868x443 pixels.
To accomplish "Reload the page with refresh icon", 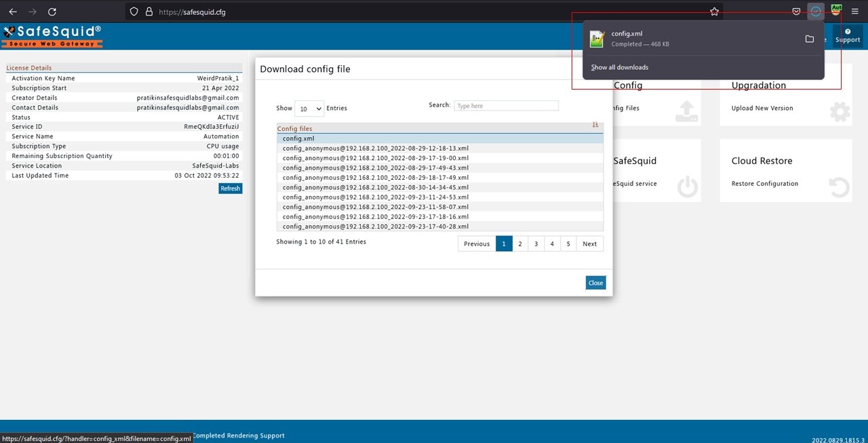I will (x=52, y=12).
